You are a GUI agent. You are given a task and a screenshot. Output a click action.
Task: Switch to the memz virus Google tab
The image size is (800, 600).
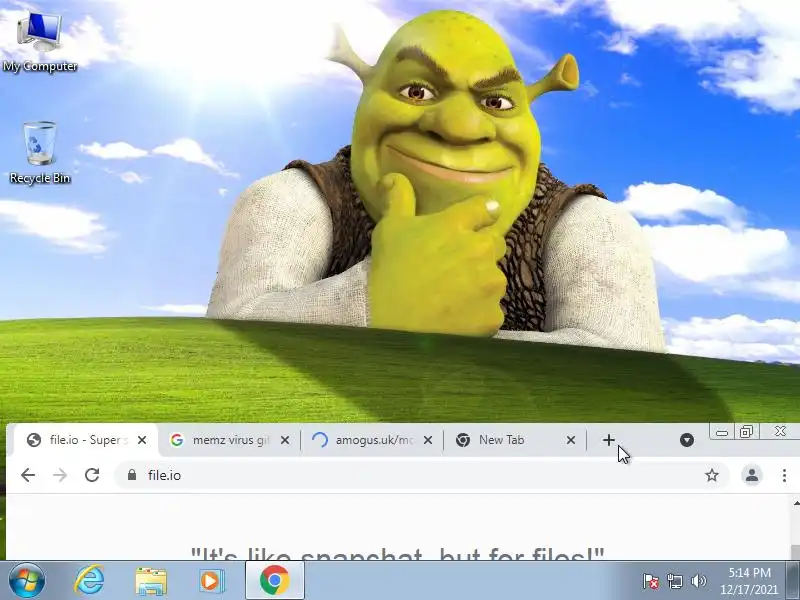click(x=230, y=440)
